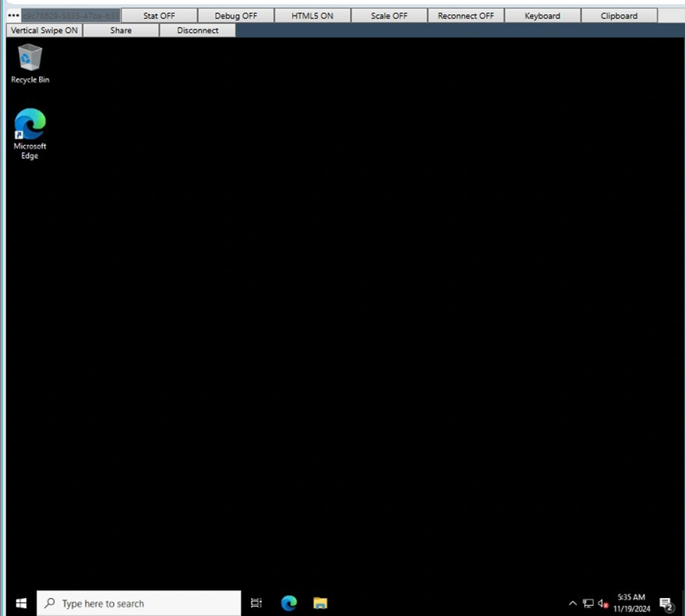Expand the three-dots menu at top-left
Screen dimensions: 685x616
(x=13, y=16)
